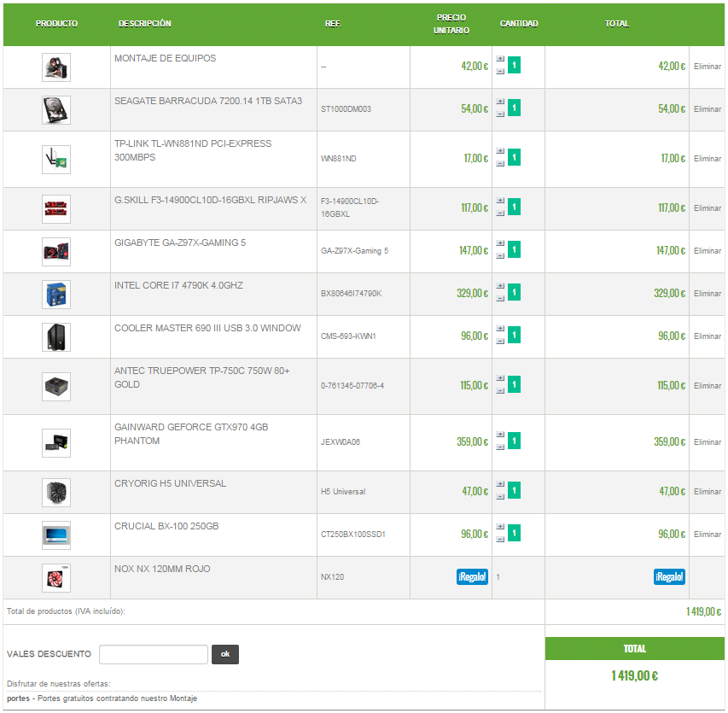The height and width of the screenshot is (713, 728).
Task: Increase quantity of Montaje de Equipos
Action: pos(500,59)
